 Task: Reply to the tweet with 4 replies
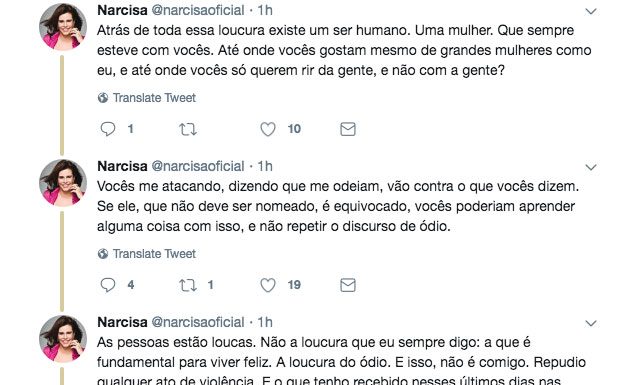(x=108, y=285)
